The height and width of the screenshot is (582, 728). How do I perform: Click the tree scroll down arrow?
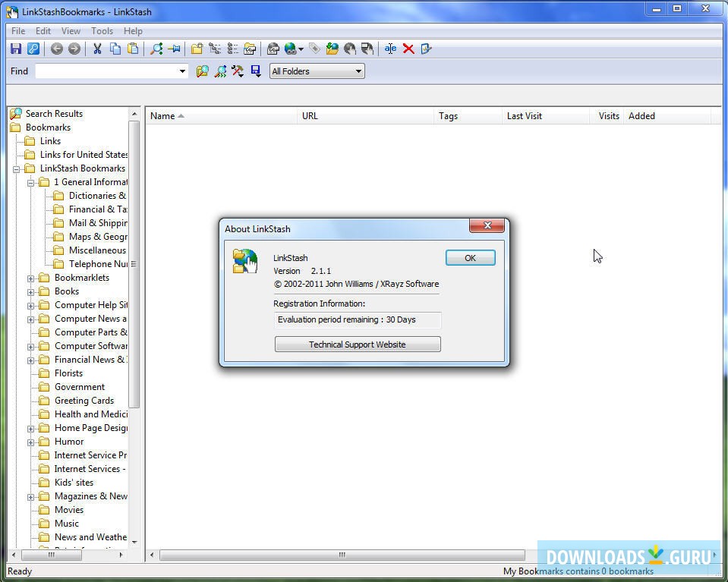tap(134, 542)
